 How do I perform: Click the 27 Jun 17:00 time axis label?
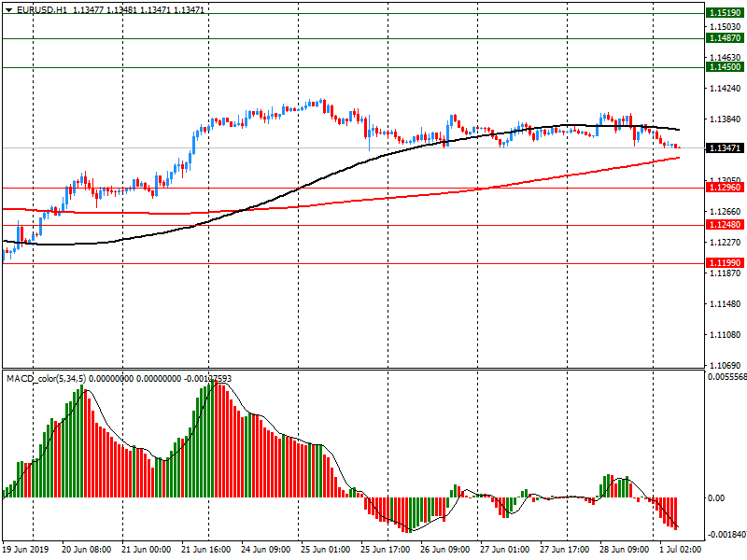coord(565,550)
